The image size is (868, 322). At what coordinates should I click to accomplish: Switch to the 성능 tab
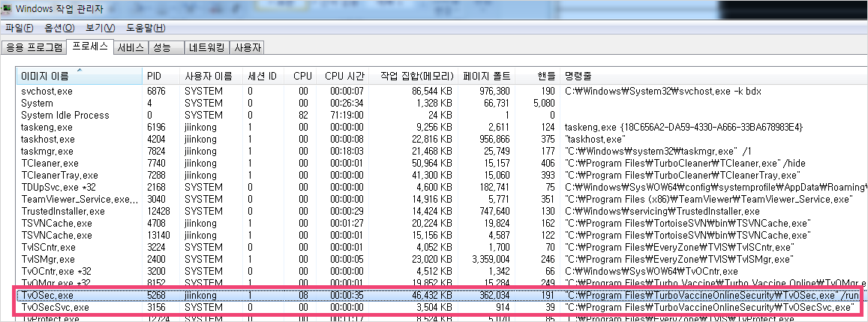tap(166, 48)
